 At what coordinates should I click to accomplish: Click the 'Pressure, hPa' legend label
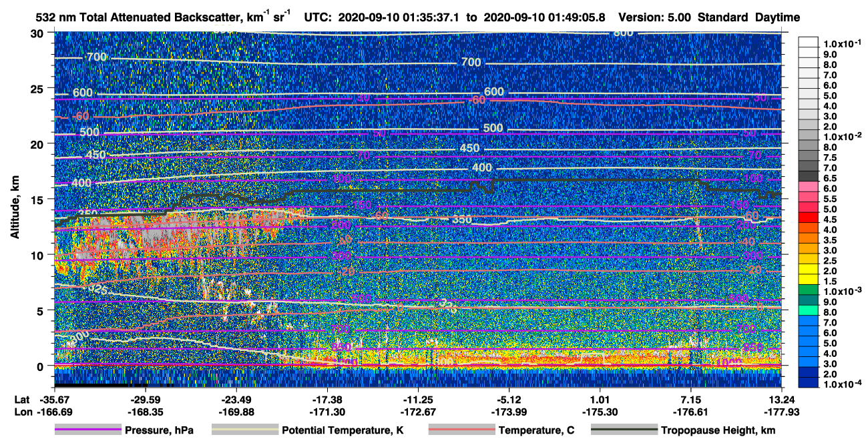coord(159,430)
